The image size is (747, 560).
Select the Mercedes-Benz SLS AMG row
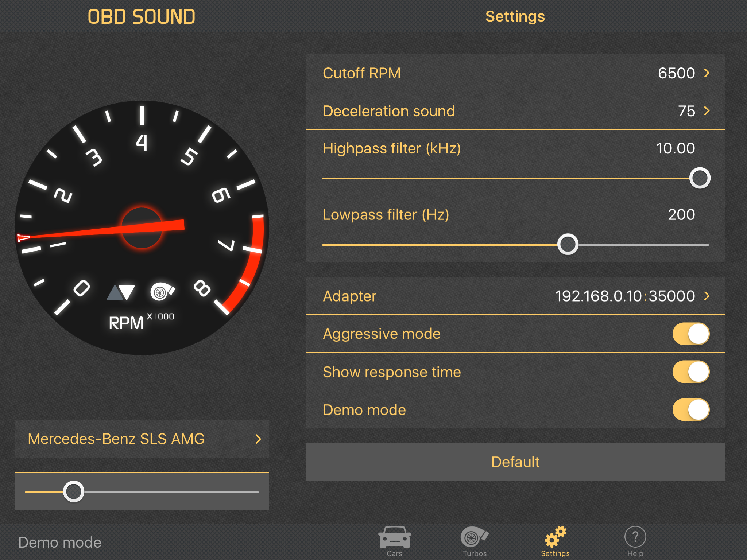(142, 439)
